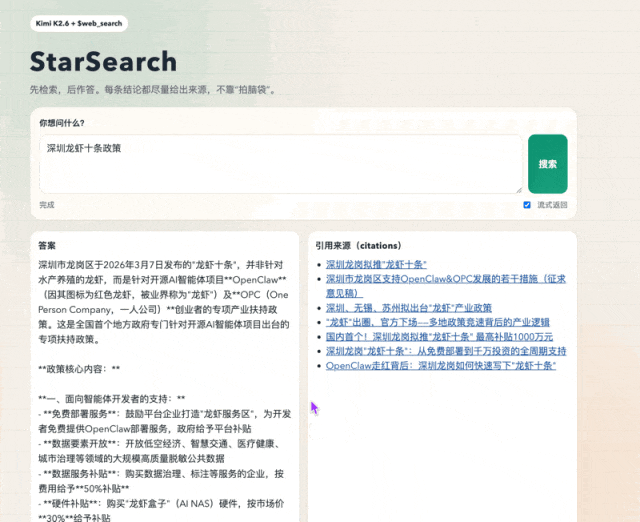Click the tagline 先检索，后作答

tap(153, 89)
